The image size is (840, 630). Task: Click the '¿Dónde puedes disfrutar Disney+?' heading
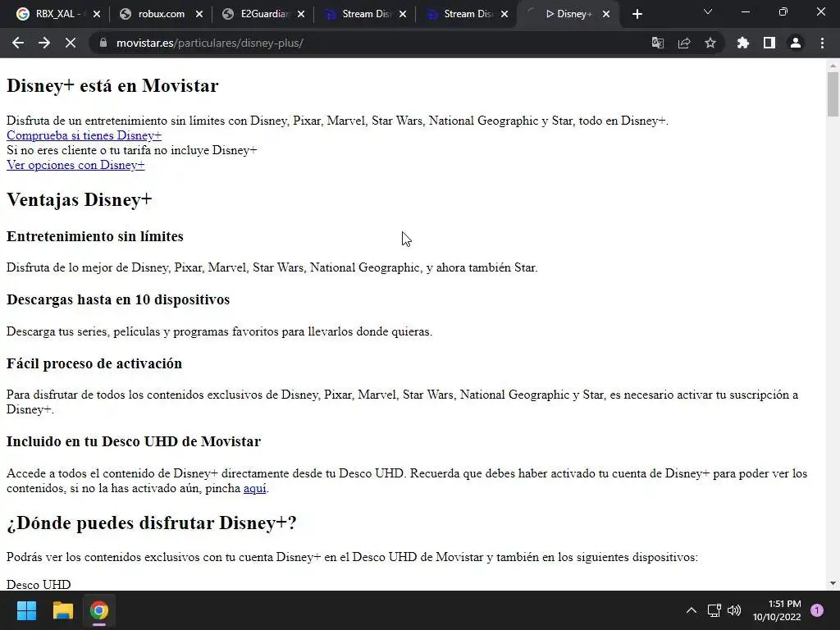152,523
